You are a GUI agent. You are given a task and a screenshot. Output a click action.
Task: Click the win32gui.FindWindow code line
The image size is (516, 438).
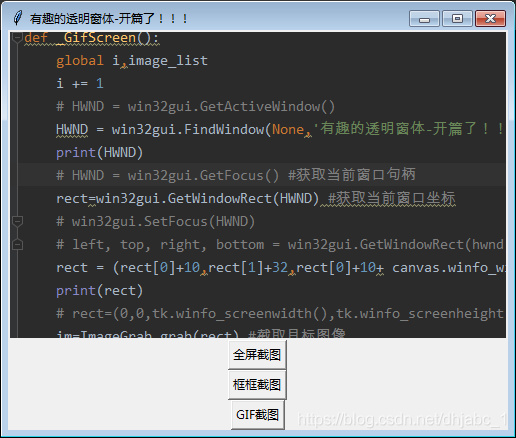click(x=280, y=129)
